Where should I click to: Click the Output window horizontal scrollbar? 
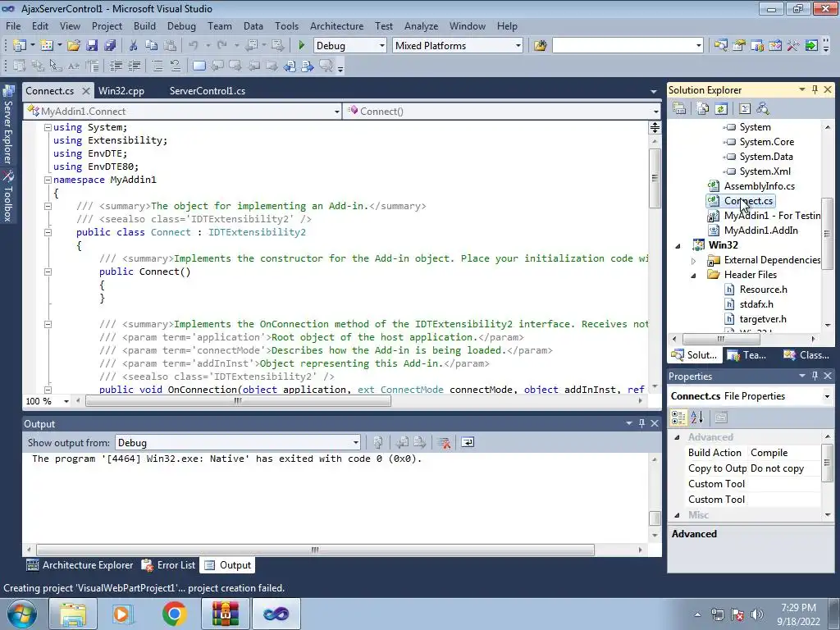(315, 550)
